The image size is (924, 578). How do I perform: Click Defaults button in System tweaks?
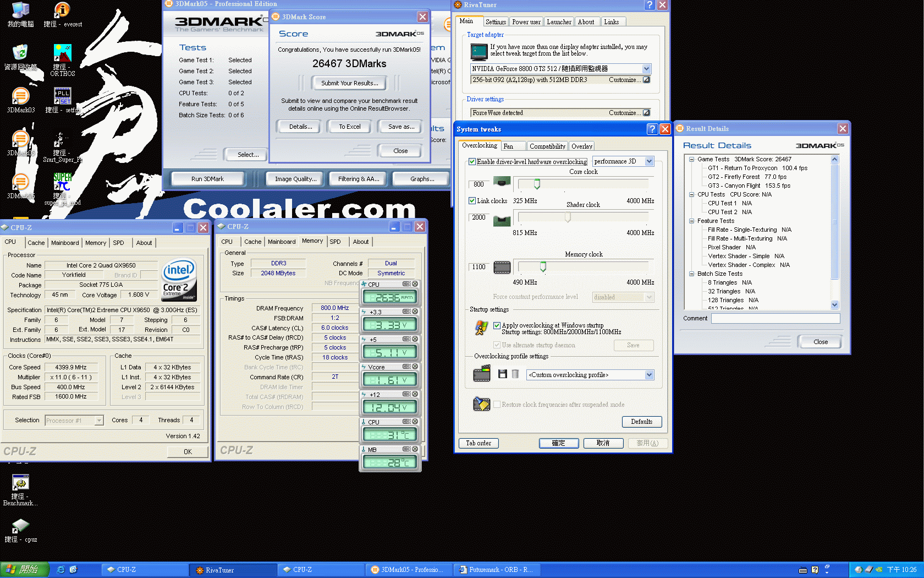coord(641,422)
